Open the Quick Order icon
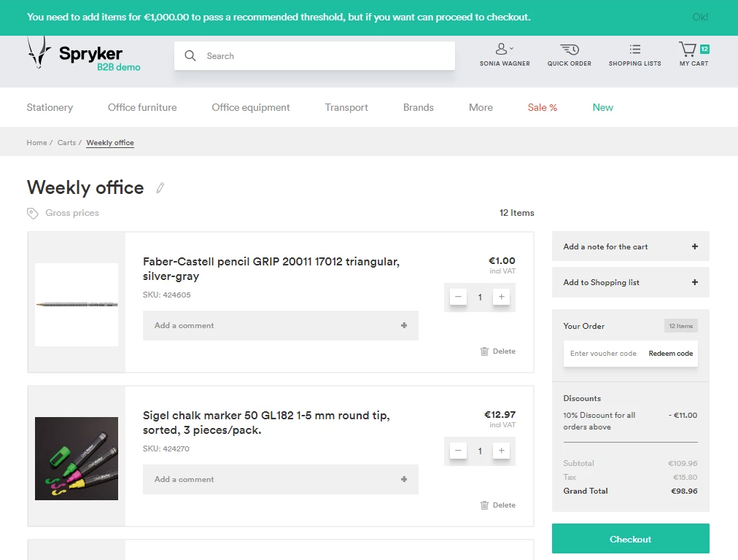The image size is (738, 560). 569,49
